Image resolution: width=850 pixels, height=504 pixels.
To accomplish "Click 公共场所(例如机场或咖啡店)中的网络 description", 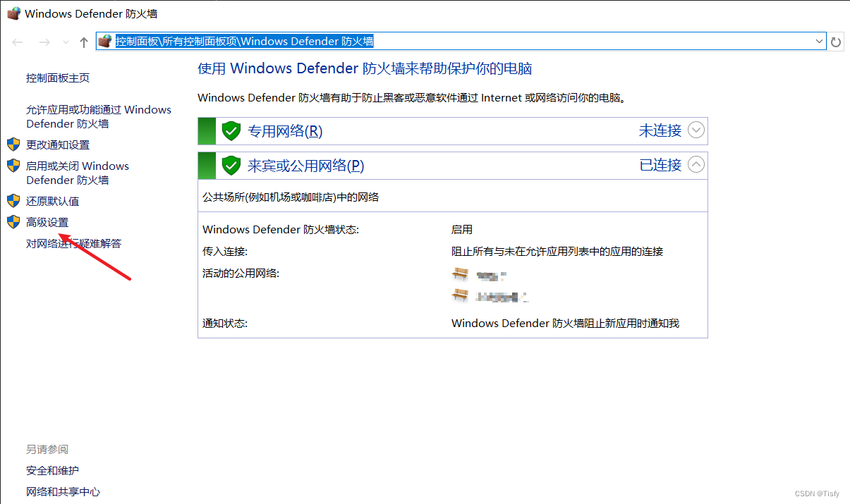I will pos(291,197).
